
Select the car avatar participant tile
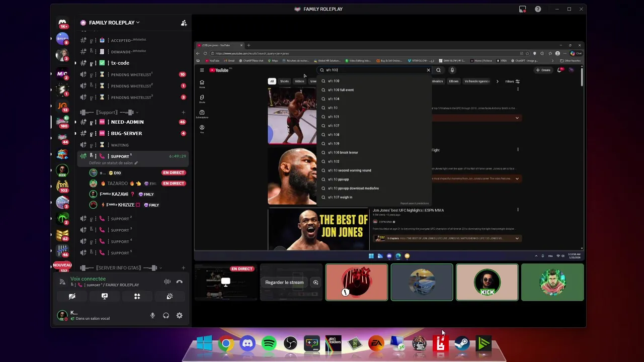422,282
